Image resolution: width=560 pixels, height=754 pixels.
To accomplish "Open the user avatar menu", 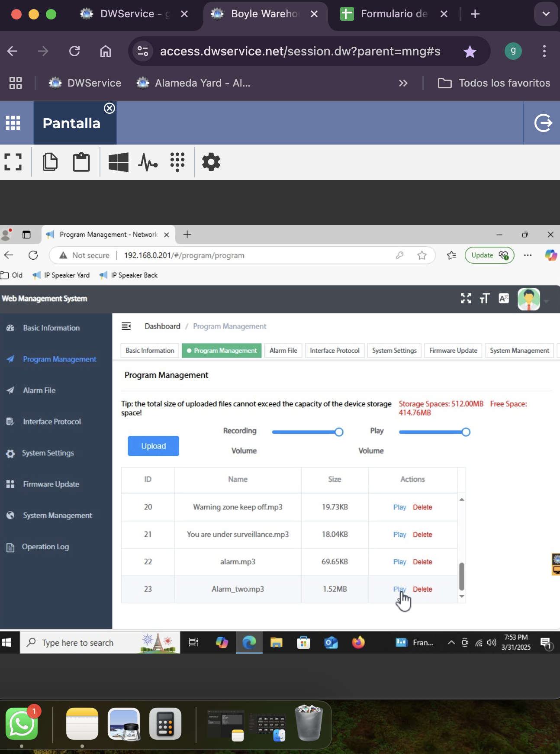I will pyautogui.click(x=529, y=299).
